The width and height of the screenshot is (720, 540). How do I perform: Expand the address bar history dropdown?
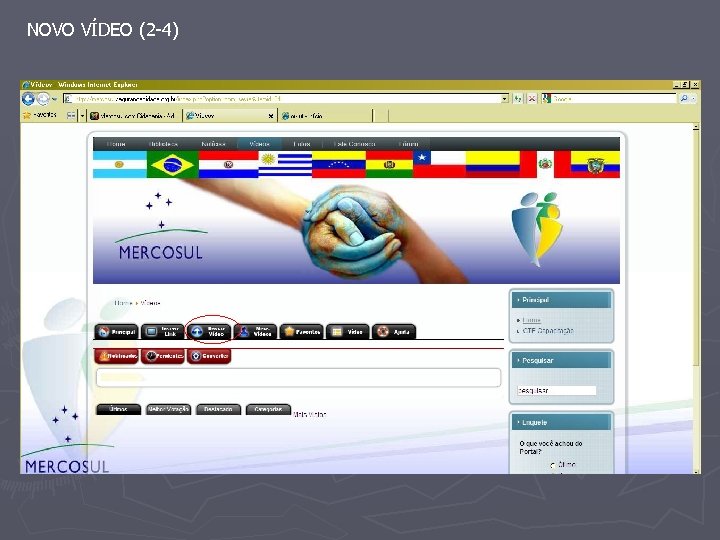tap(505, 99)
